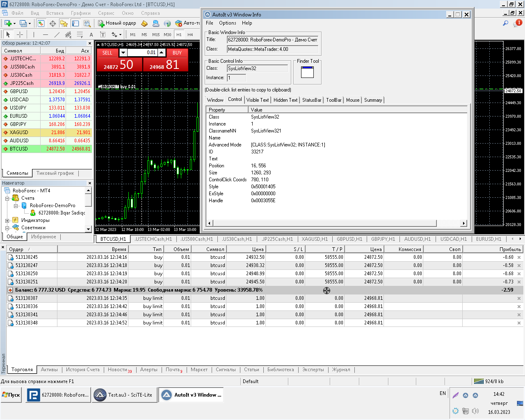
Task: Toggle the Market Watch panel icon
Action: (x=41, y=23)
